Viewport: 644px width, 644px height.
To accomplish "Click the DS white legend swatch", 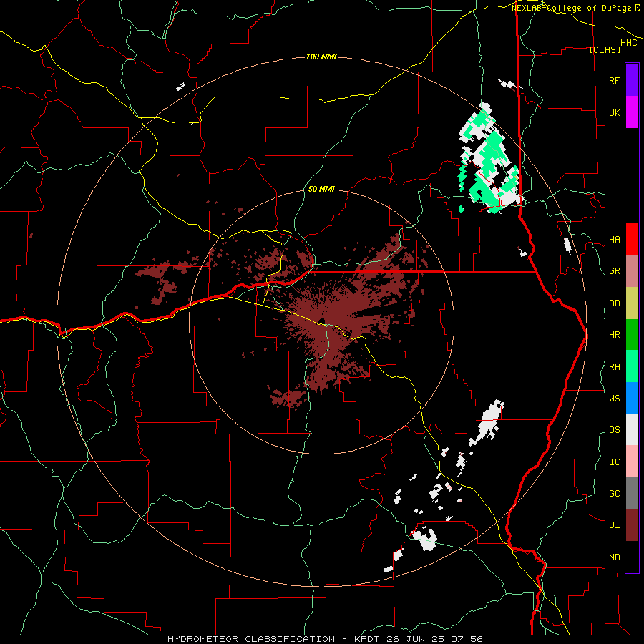I will tap(632, 429).
